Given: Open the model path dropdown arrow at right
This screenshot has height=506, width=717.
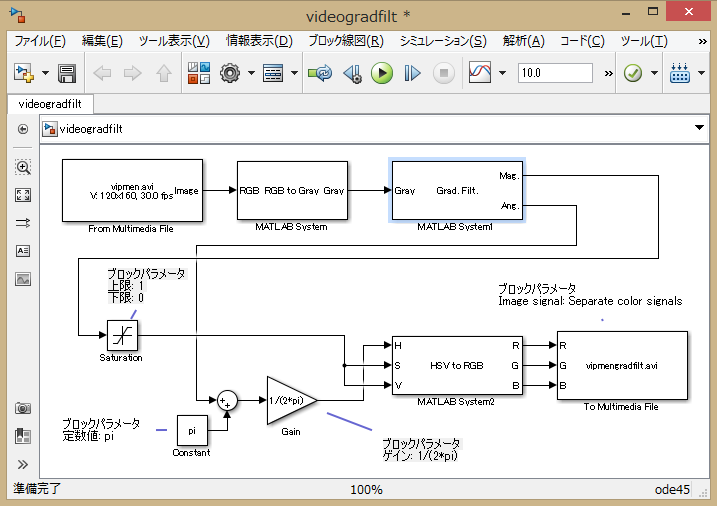Looking at the screenshot, I should 699,128.
